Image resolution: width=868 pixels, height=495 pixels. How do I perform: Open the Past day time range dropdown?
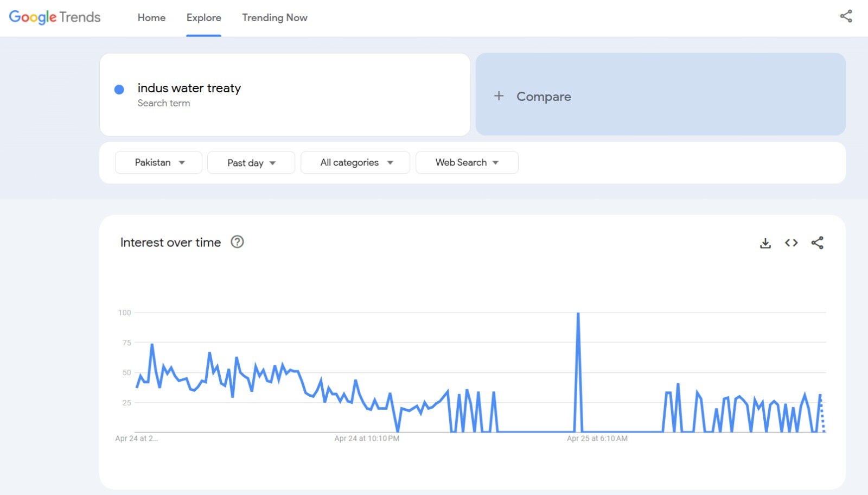click(x=251, y=163)
